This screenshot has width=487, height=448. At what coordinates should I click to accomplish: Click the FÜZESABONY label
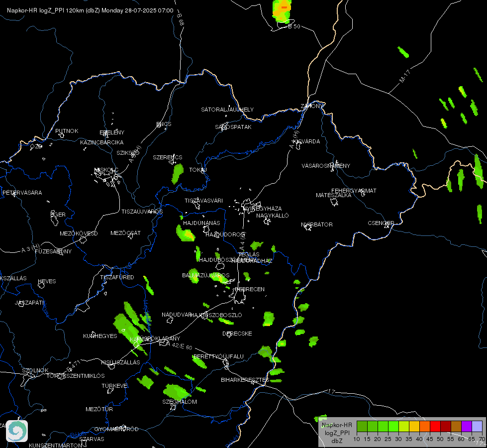point(53,251)
